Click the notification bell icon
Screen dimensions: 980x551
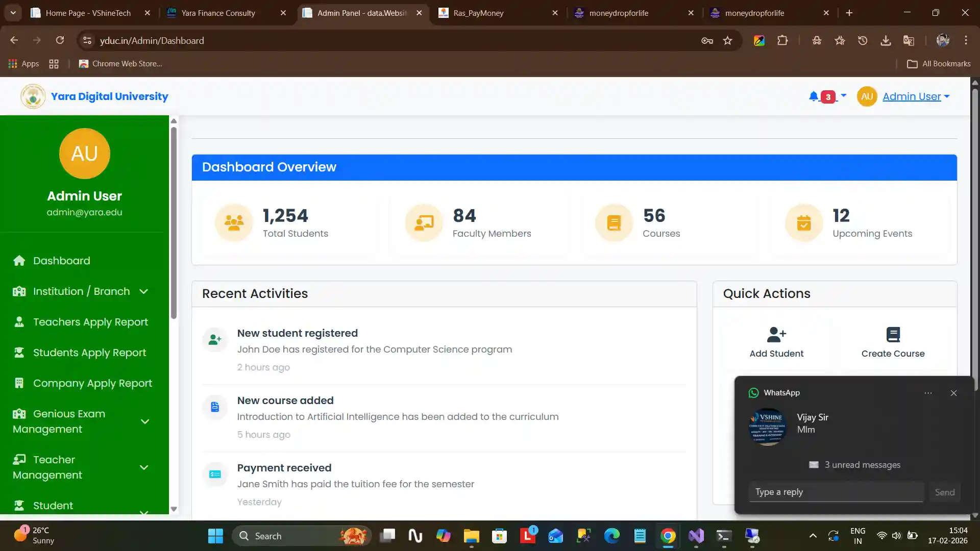pos(814,96)
